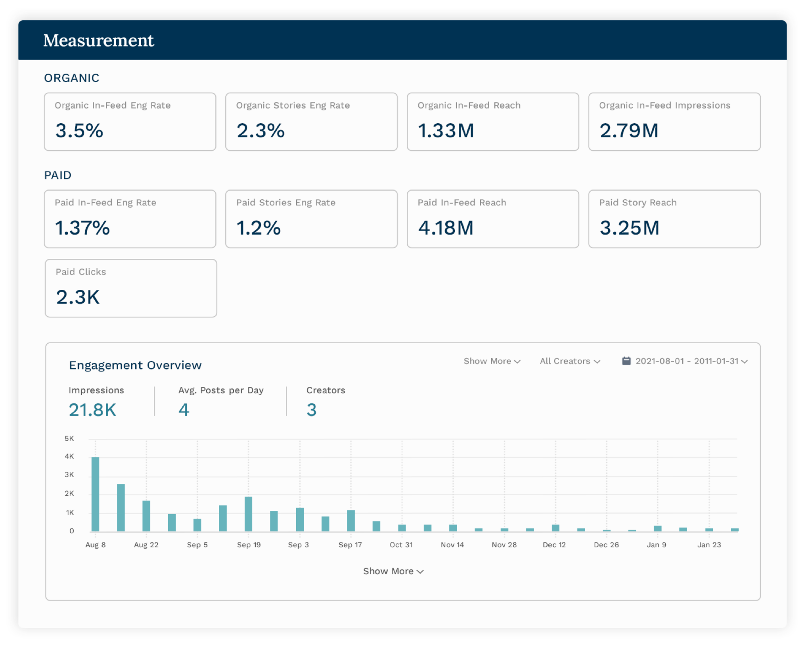Image resolution: width=812 pixels, height=656 pixels.
Task: Click the Paid In-Feed Eng Rate card
Action: (130, 219)
